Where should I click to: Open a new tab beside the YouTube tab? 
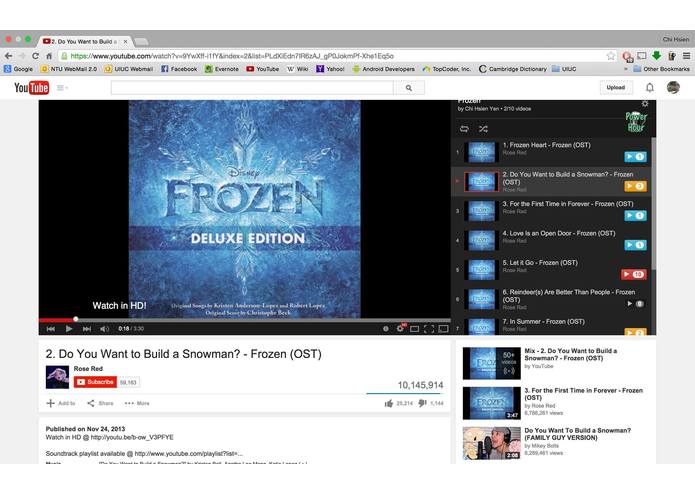[x=141, y=41]
